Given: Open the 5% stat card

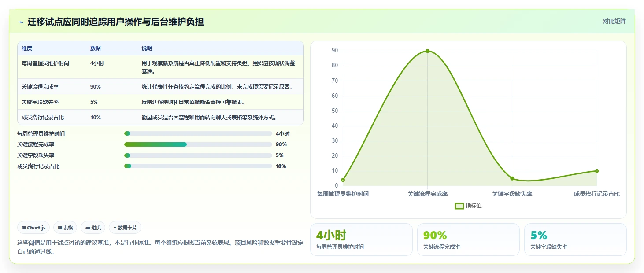Looking at the screenshot, I should (575, 240).
